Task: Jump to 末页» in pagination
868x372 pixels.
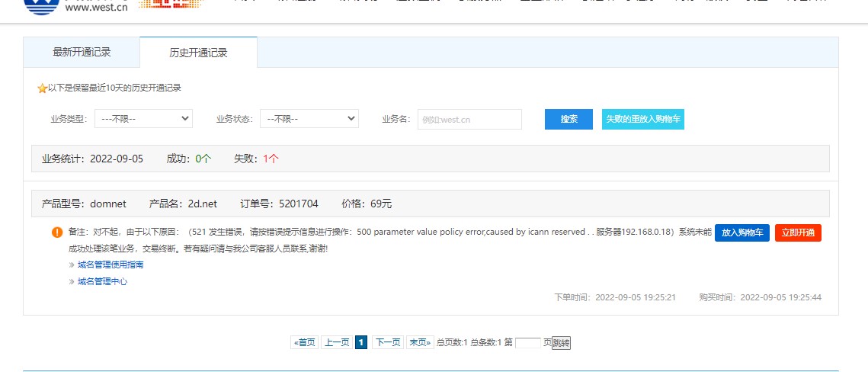Action: point(420,342)
